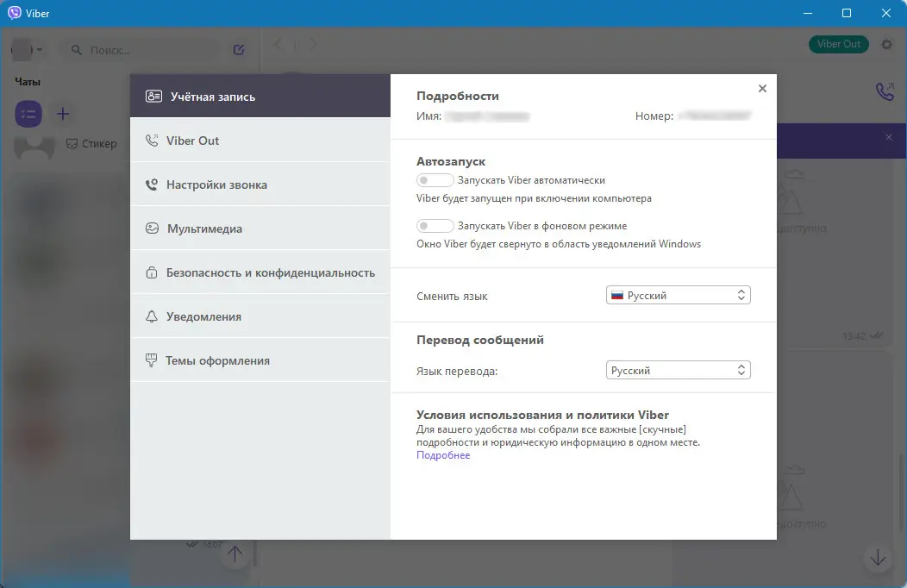Screen dimensions: 907x588
Task: Open the Сменить язык dropdown
Action: pos(678,296)
